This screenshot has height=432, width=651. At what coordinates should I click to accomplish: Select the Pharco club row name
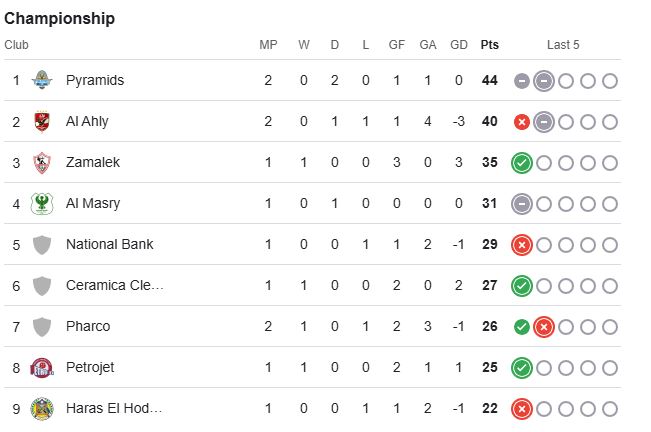pyautogui.click(x=88, y=326)
